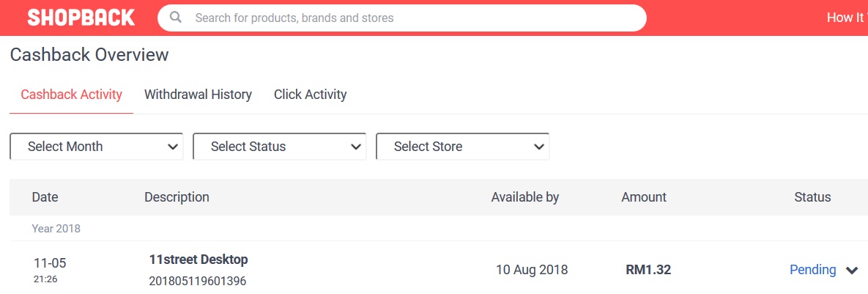Click the Status column header
Image resolution: width=868 pixels, height=294 pixels.
click(812, 197)
